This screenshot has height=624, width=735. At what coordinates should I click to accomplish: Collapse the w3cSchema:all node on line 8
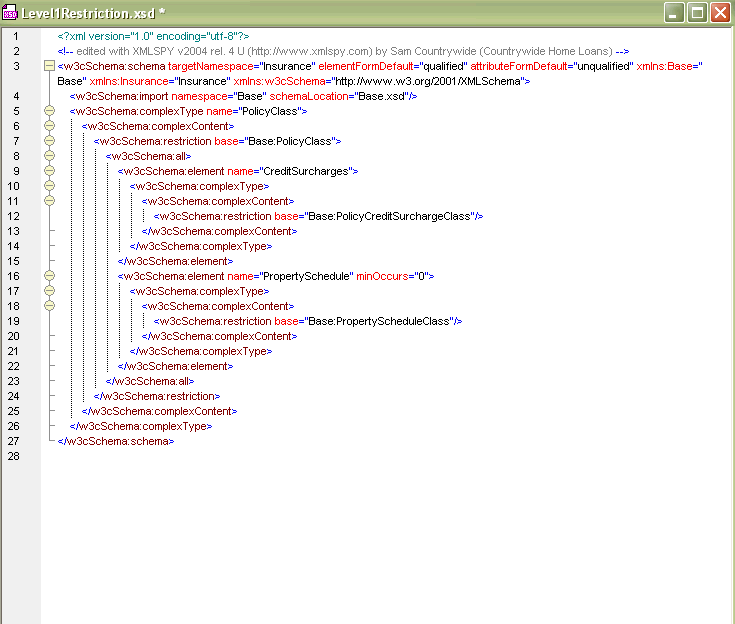tap(49, 156)
